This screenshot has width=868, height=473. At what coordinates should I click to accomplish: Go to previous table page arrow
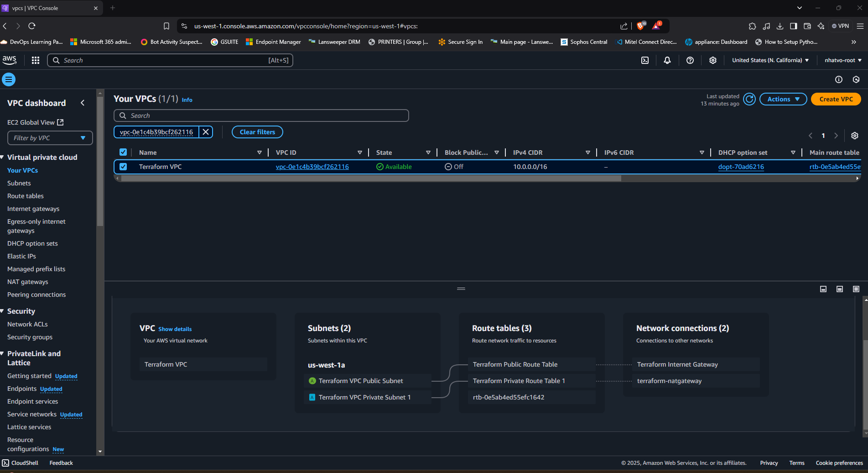click(x=811, y=136)
